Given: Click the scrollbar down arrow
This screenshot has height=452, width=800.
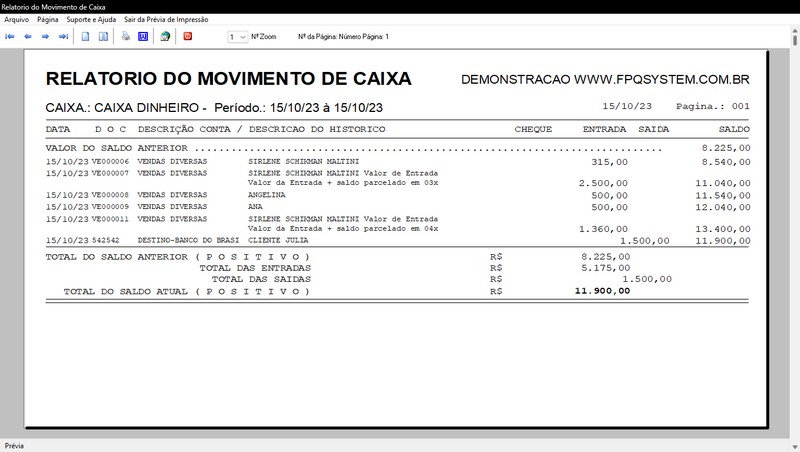Looking at the screenshot, I should tap(795, 446).
